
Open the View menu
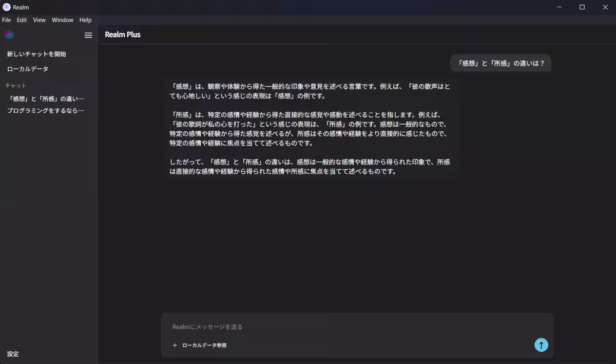pyautogui.click(x=39, y=19)
